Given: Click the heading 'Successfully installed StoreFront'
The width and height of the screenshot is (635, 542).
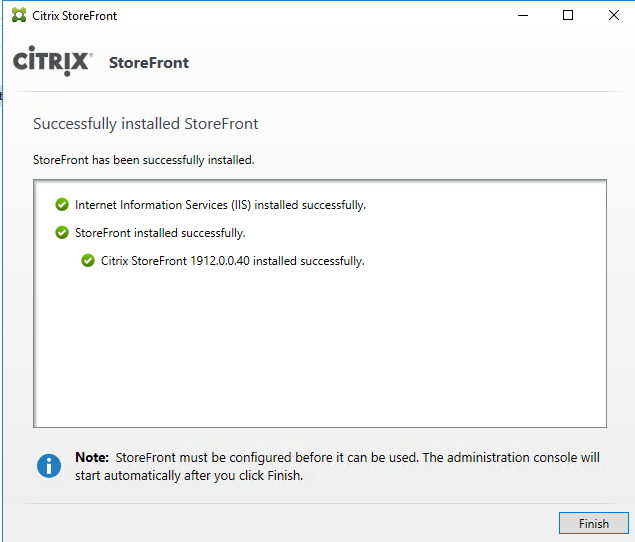Looking at the screenshot, I should coord(145,124).
